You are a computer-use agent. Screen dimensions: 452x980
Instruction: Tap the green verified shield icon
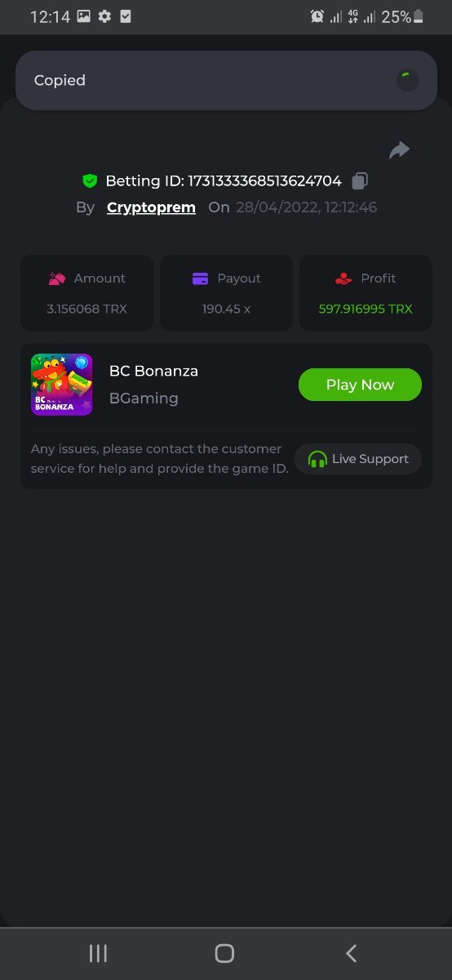[90, 181]
